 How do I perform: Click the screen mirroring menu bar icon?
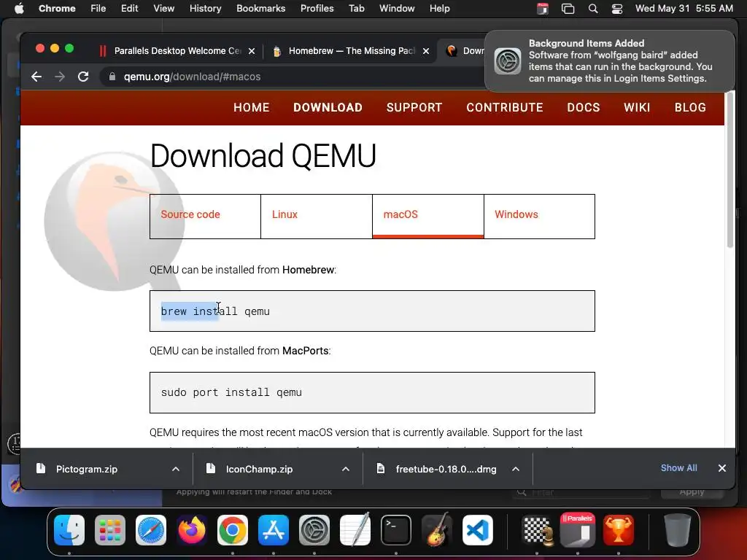[568, 9]
